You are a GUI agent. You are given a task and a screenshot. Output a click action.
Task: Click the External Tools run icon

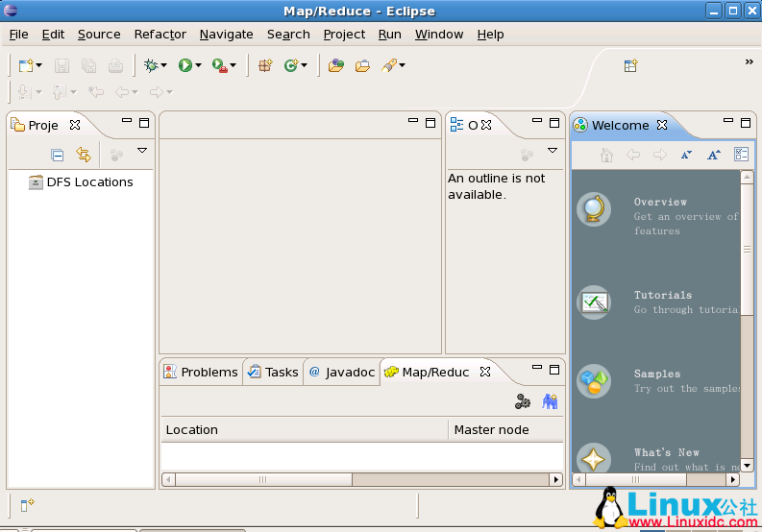[x=220, y=65]
